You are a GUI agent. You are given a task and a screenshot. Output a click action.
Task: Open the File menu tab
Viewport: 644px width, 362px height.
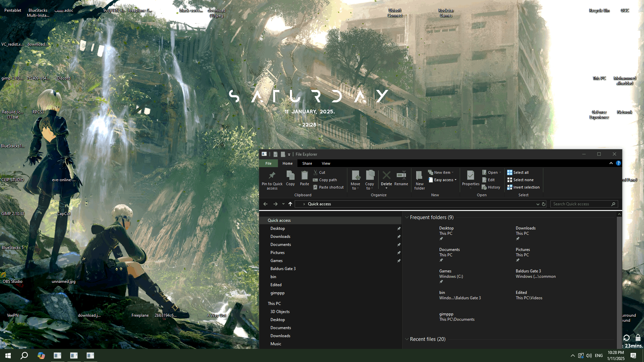coord(268,163)
